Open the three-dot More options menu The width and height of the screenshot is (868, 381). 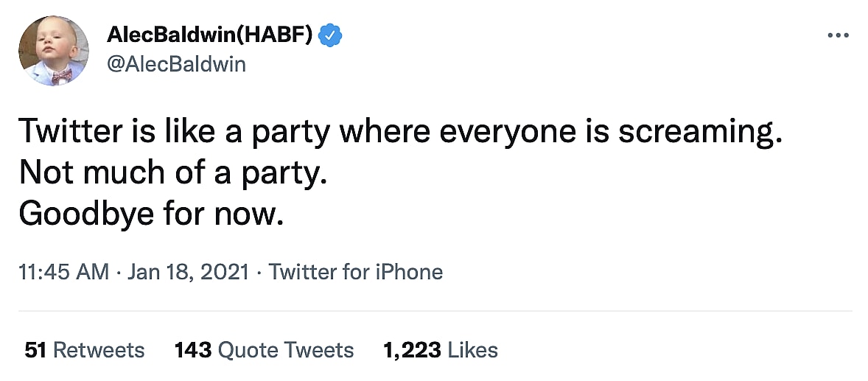click(x=839, y=35)
